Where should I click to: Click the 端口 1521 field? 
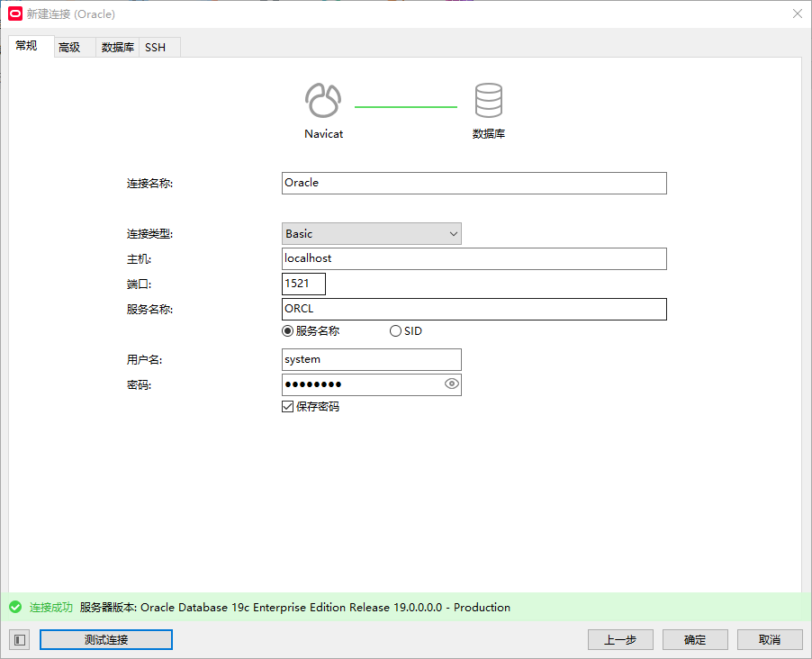pyautogui.click(x=303, y=284)
